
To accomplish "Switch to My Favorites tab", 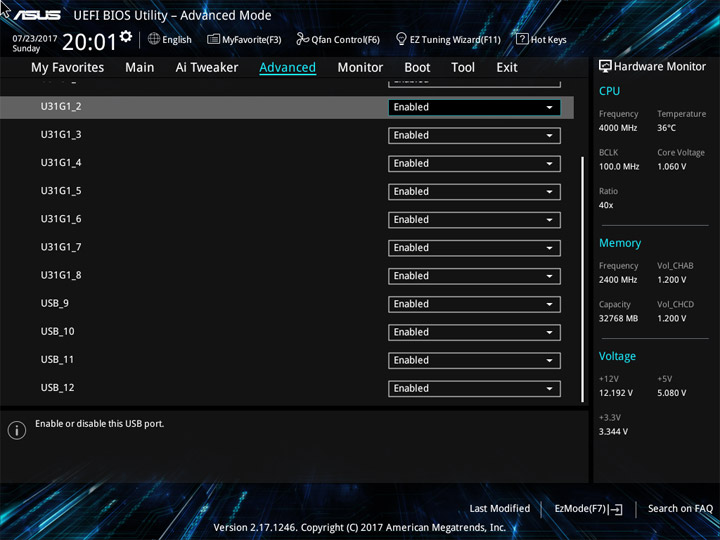I will [68, 68].
